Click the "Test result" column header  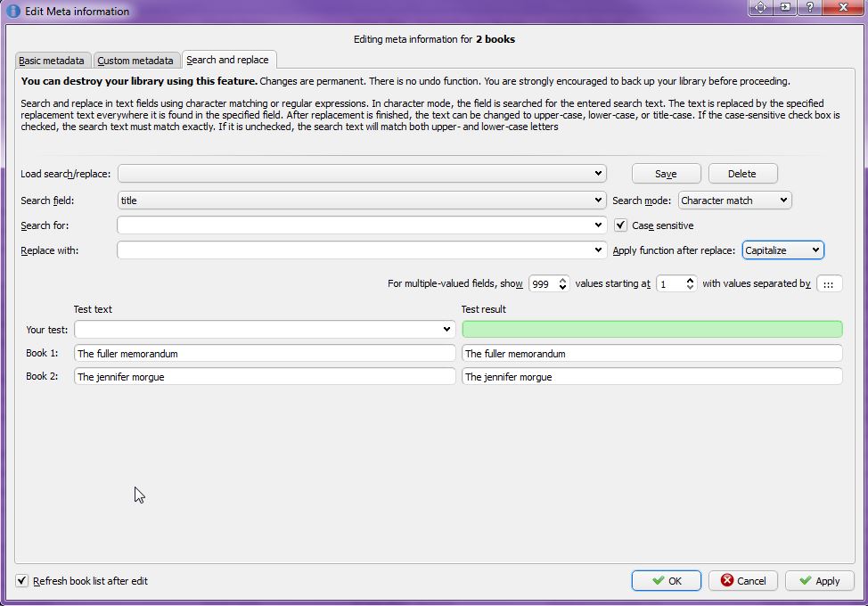click(x=484, y=309)
